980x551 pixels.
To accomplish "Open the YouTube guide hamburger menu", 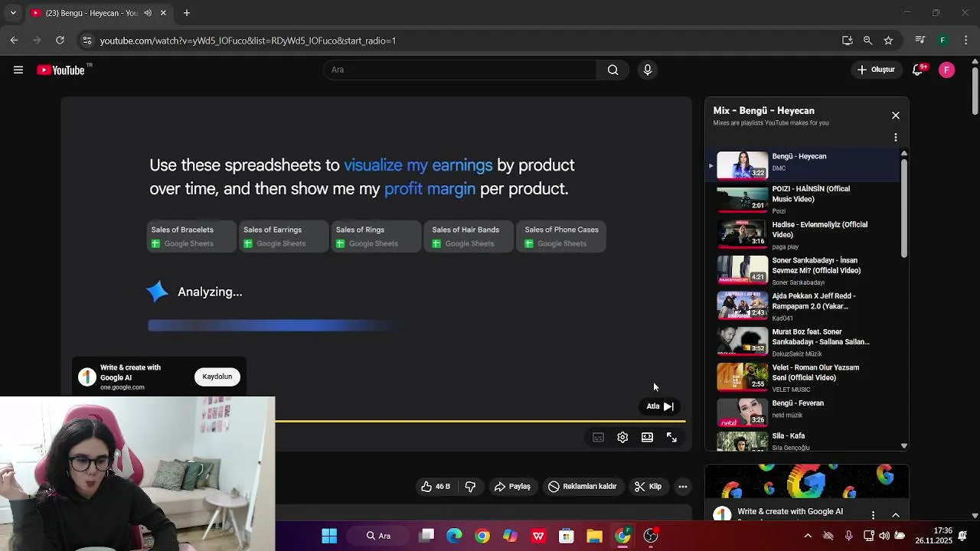I will click(x=18, y=70).
